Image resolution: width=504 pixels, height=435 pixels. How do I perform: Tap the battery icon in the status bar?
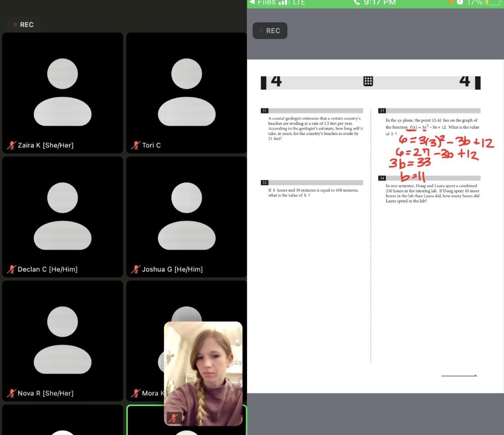(492, 2)
